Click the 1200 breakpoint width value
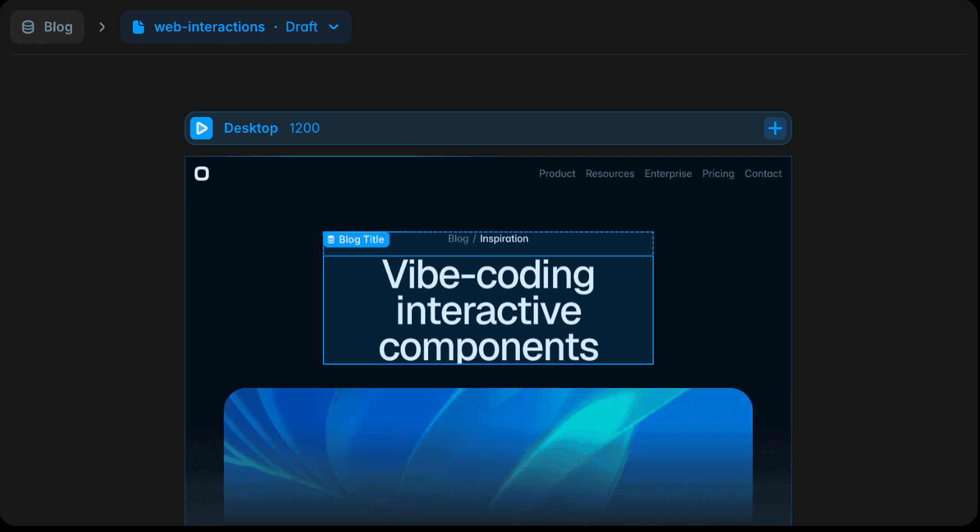The height and width of the screenshot is (532, 980). tap(304, 128)
